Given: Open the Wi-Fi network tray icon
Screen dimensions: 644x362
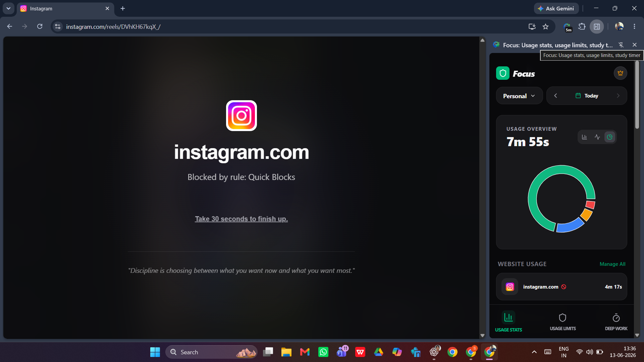Looking at the screenshot, I should [x=579, y=352].
